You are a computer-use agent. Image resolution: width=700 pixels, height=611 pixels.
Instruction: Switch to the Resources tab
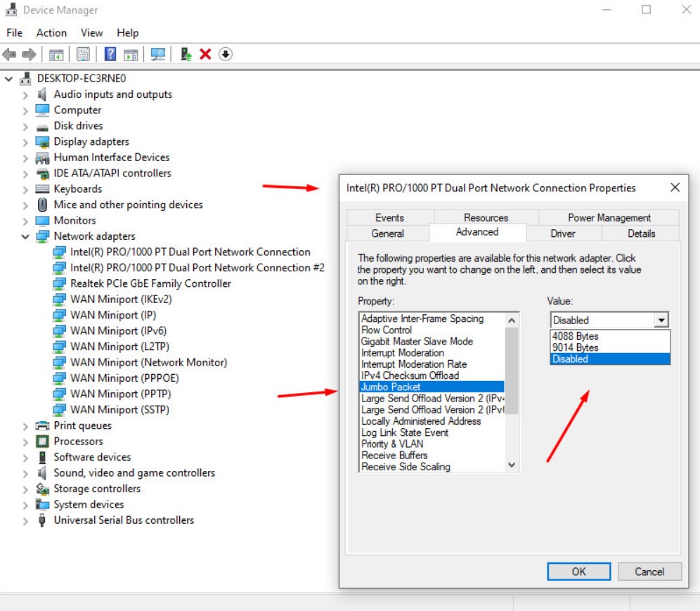pyautogui.click(x=486, y=218)
